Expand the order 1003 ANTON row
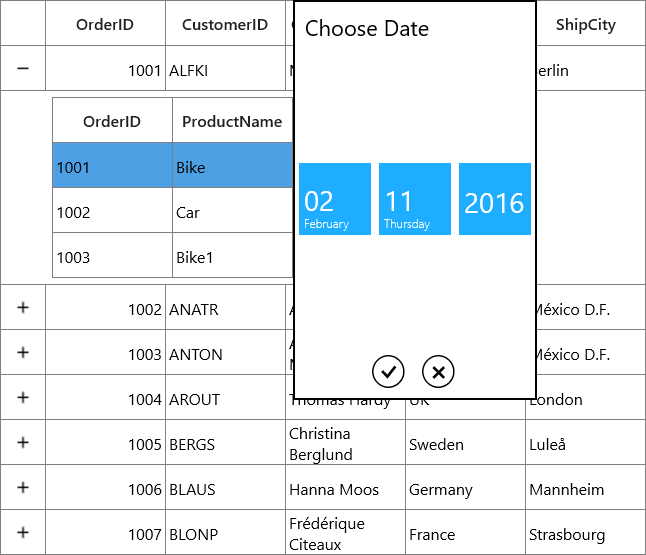The height and width of the screenshot is (555, 646). pos(23,352)
